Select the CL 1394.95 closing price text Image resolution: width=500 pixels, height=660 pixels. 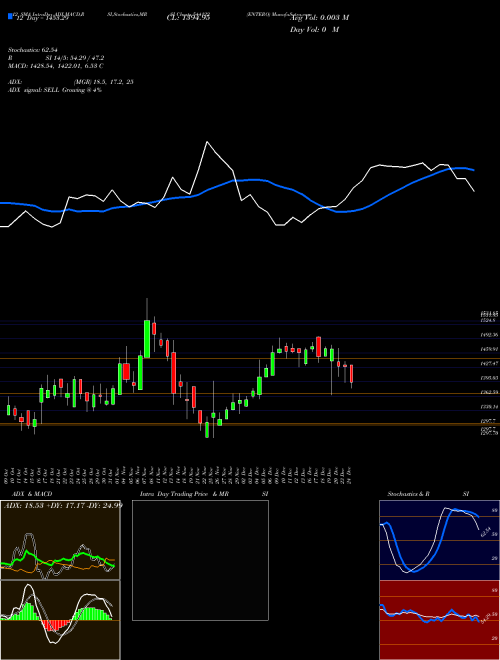pyautogui.click(x=188, y=17)
